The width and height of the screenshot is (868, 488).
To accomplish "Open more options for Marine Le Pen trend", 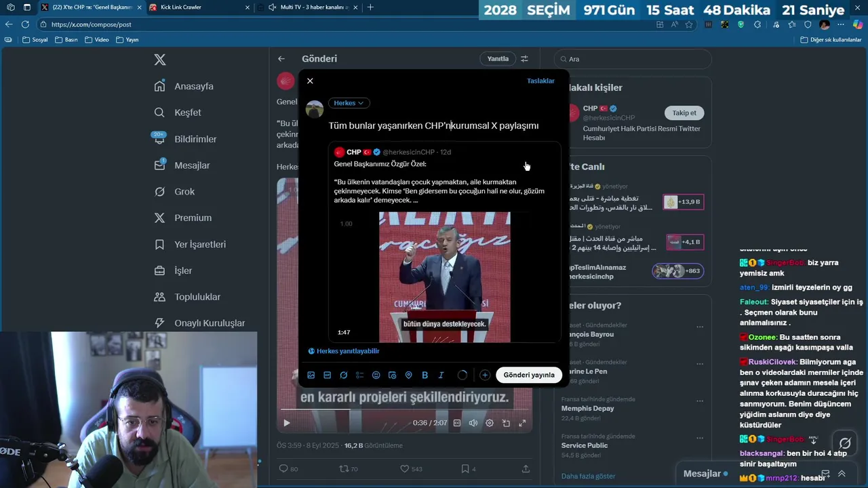I will click(700, 363).
